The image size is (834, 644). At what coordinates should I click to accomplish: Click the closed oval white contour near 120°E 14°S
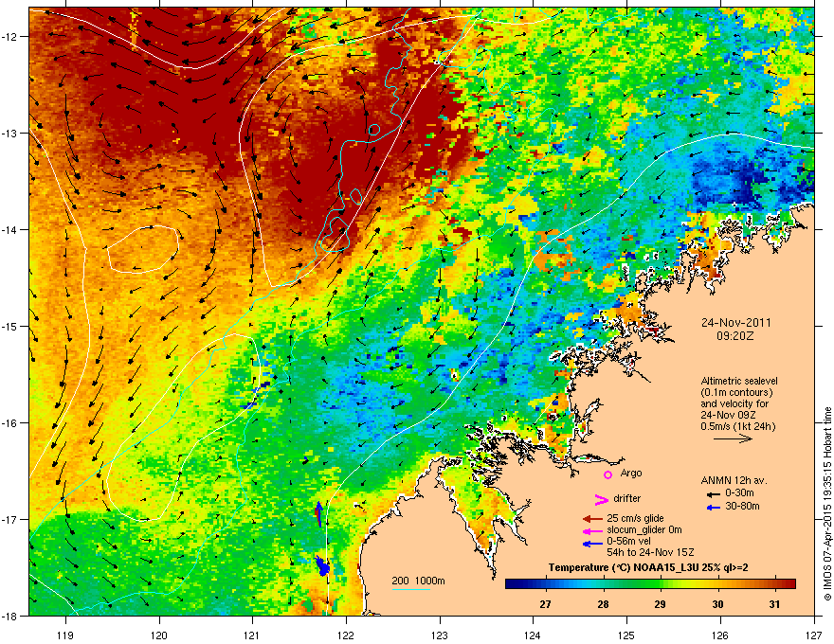click(142, 249)
